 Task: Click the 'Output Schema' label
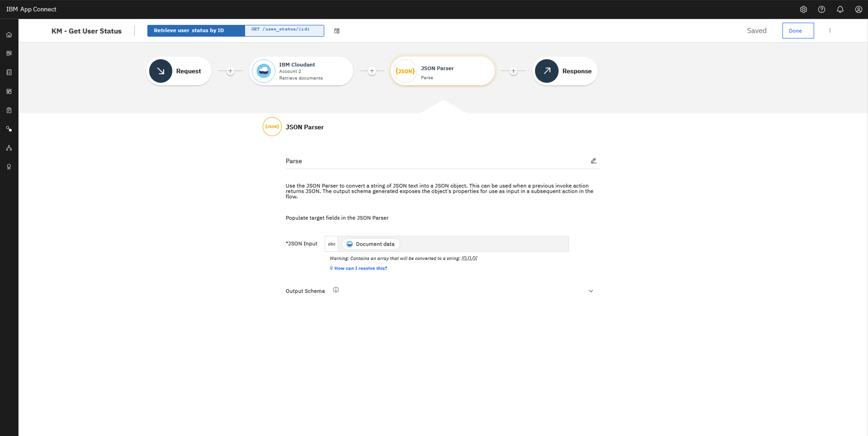pos(305,291)
